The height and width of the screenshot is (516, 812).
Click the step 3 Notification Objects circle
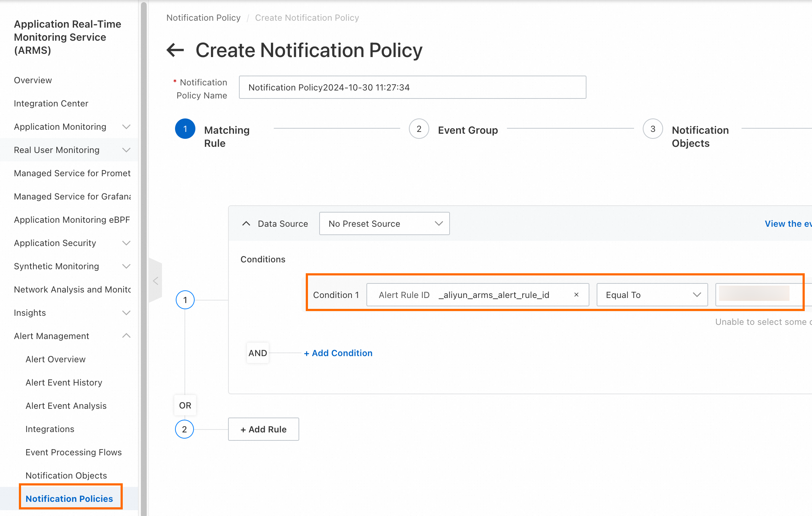point(653,129)
